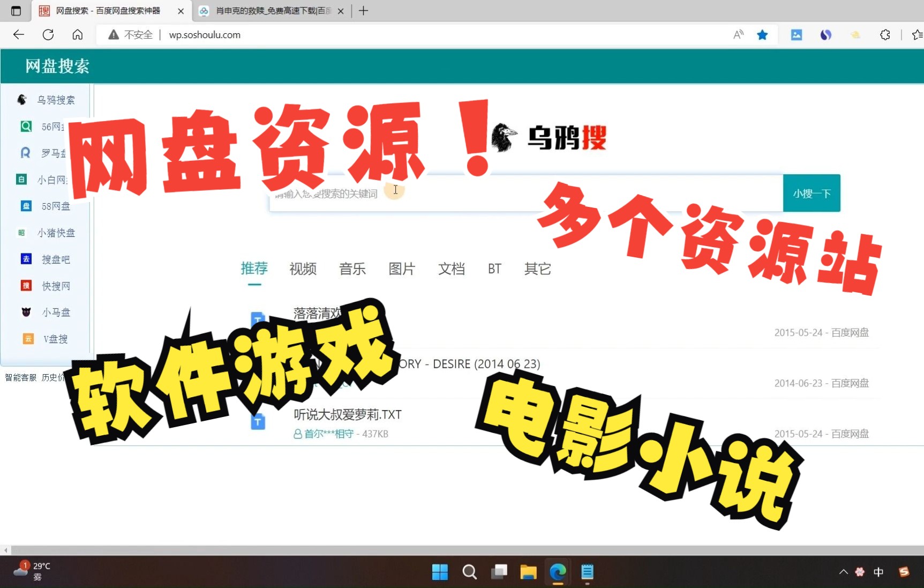Click the 2014-06-23 - 百度网盘 text
The height and width of the screenshot is (588, 924).
[822, 383]
